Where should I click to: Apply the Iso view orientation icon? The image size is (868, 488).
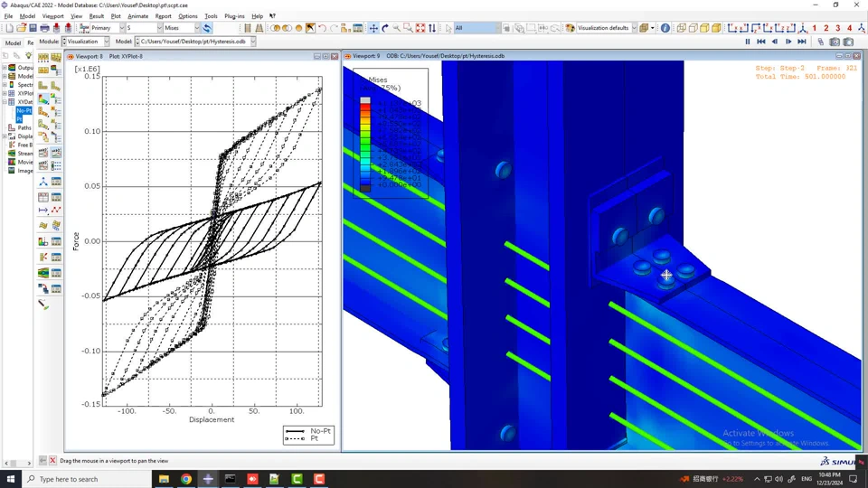801,28
